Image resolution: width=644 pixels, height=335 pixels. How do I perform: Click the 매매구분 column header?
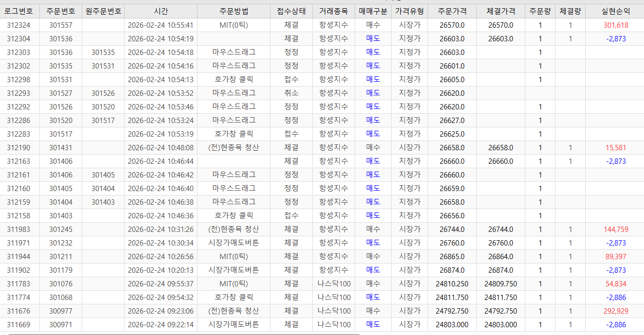tap(373, 11)
